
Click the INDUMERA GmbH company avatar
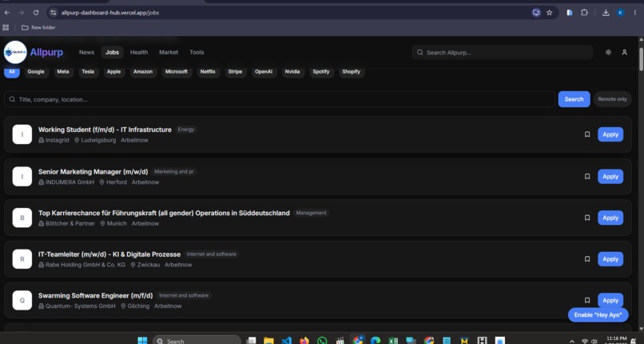22,176
